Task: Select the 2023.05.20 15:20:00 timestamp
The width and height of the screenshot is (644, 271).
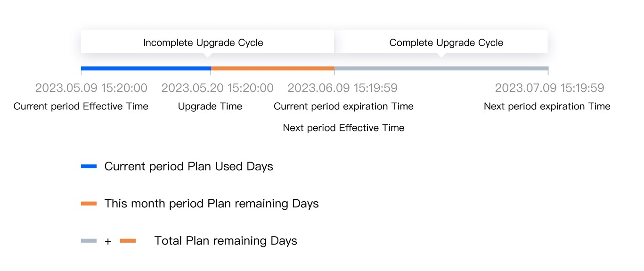Action: pos(217,88)
